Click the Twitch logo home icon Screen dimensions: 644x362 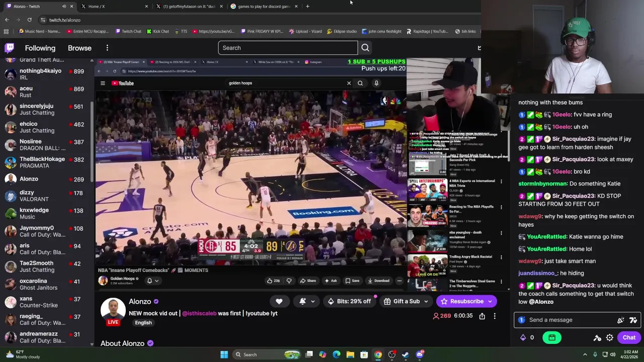click(x=10, y=48)
